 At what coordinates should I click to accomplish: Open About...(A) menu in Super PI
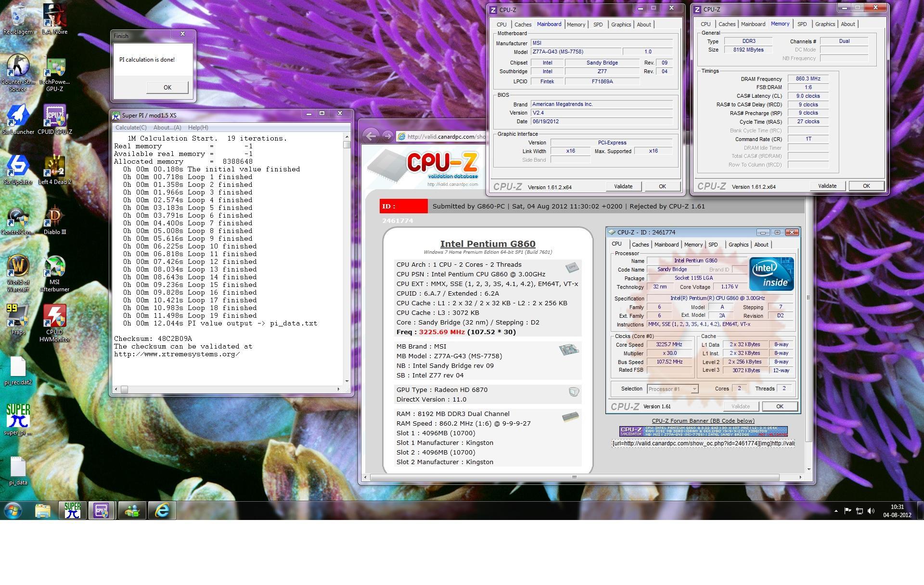(x=167, y=128)
